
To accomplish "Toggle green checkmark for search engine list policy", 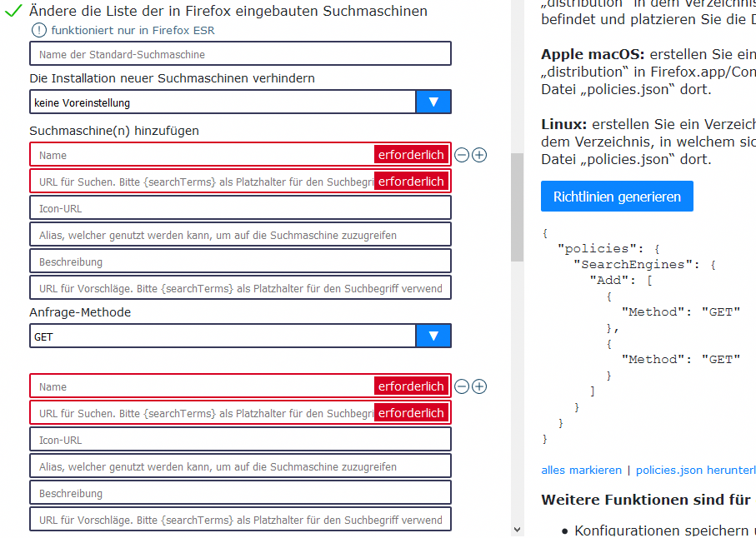I will point(13,10).
